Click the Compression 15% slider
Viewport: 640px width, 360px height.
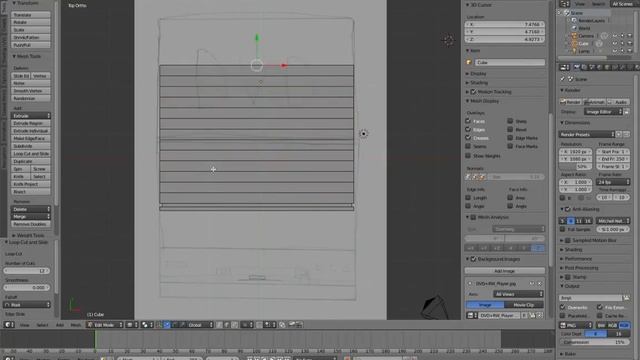pyautogui.click(x=595, y=342)
